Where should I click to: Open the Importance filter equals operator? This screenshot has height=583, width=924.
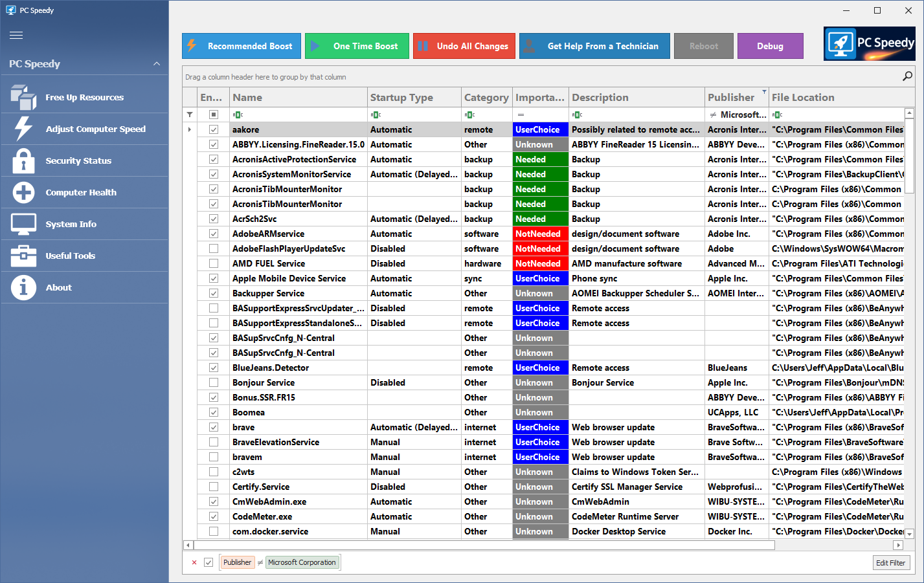click(521, 115)
